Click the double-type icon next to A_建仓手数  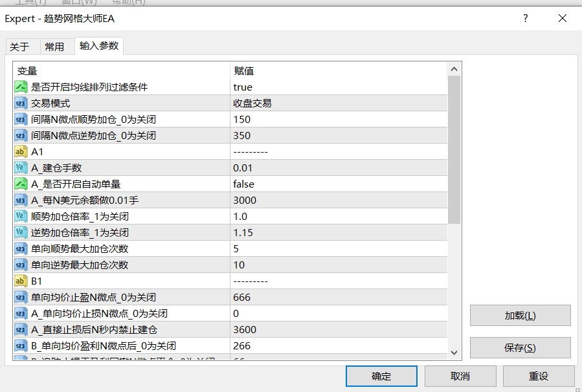pyautogui.click(x=21, y=168)
